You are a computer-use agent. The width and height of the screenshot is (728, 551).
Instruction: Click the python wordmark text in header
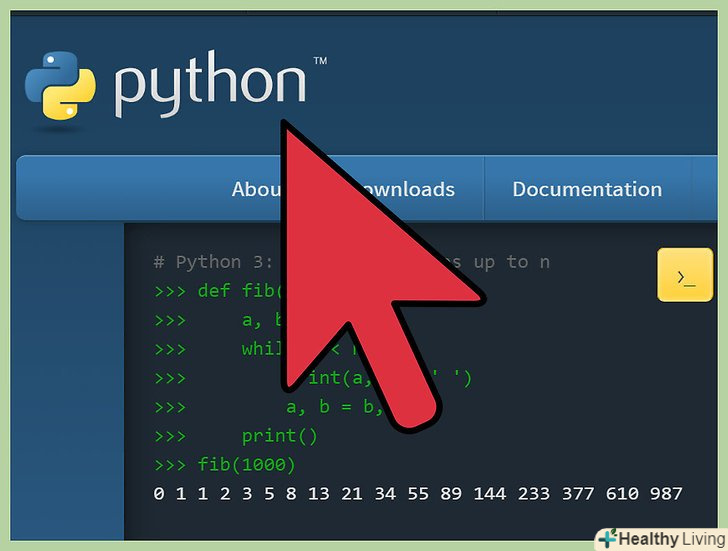[210, 84]
